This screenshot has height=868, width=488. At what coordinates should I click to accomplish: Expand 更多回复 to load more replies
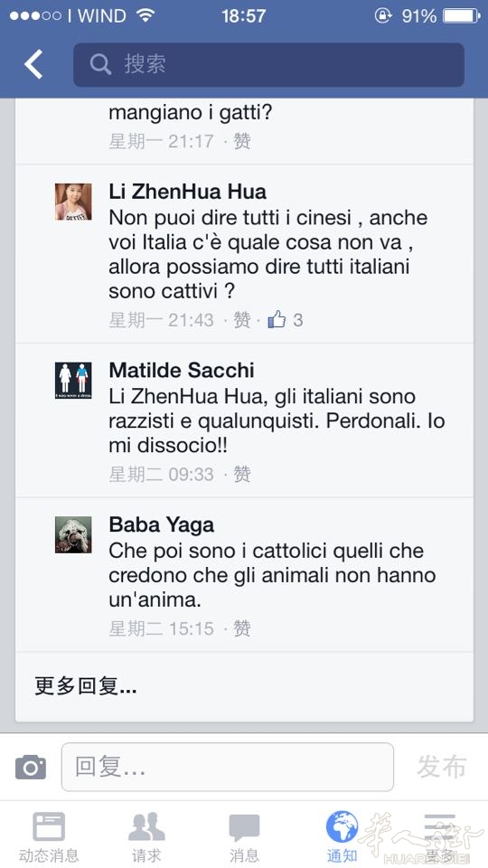click(86, 686)
